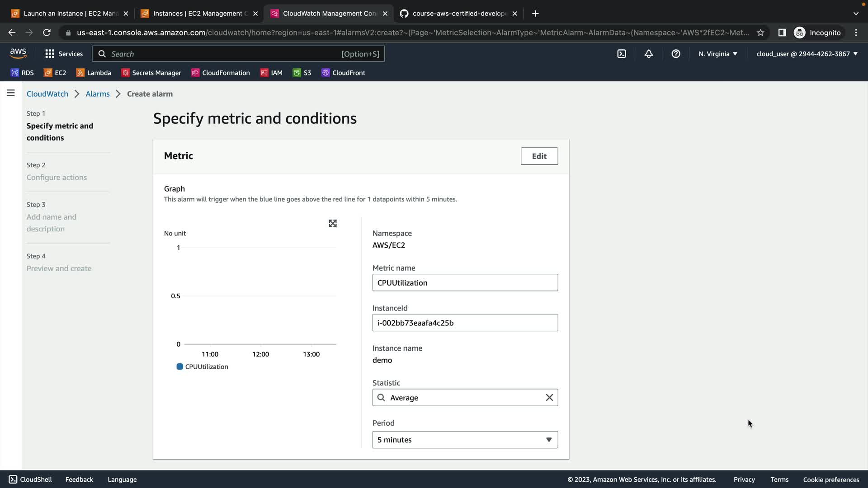The width and height of the screenshot is (868, 488).
Task: Click the InstanceId input field
Action: pos(465,323)
